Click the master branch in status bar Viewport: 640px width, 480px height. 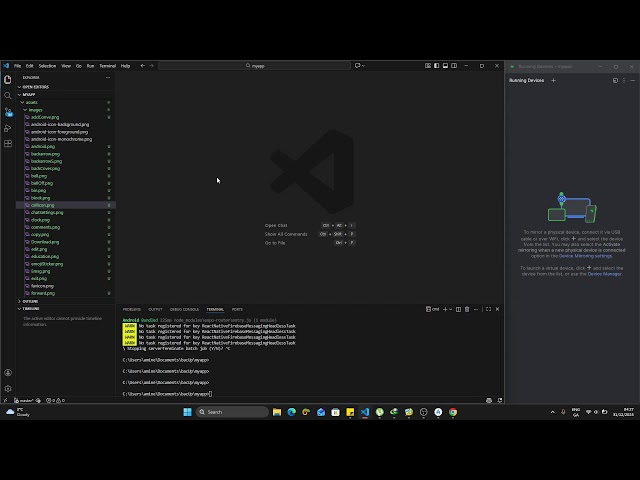coord(24,400)
